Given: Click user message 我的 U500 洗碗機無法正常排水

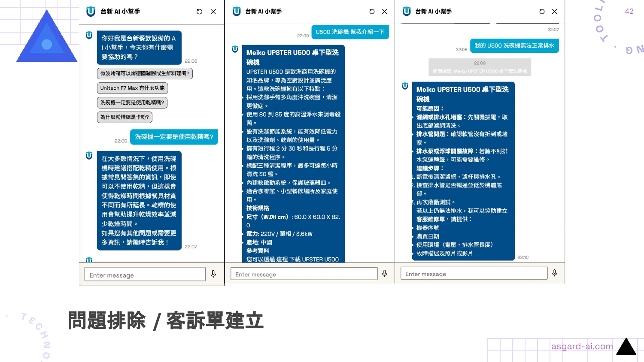Looking at the screenshot, I should [514, 45].
